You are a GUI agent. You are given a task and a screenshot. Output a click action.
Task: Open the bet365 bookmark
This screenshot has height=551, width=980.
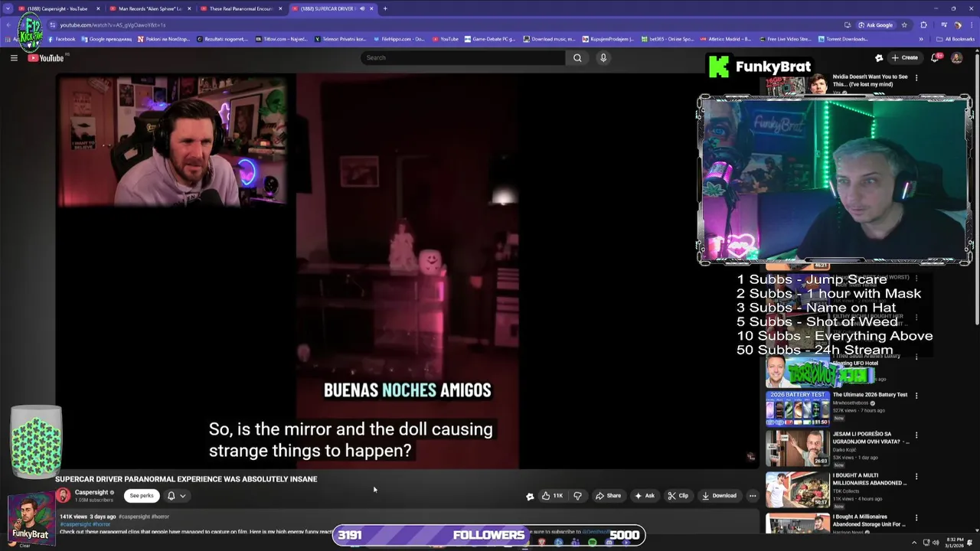pyautogui.click(x=667, y=39)
